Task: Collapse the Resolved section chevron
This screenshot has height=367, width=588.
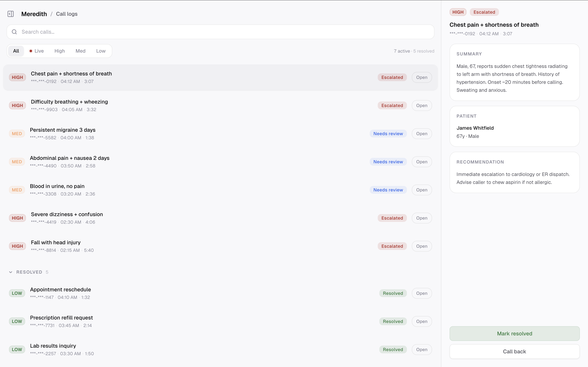Action: tap(11, 272)
